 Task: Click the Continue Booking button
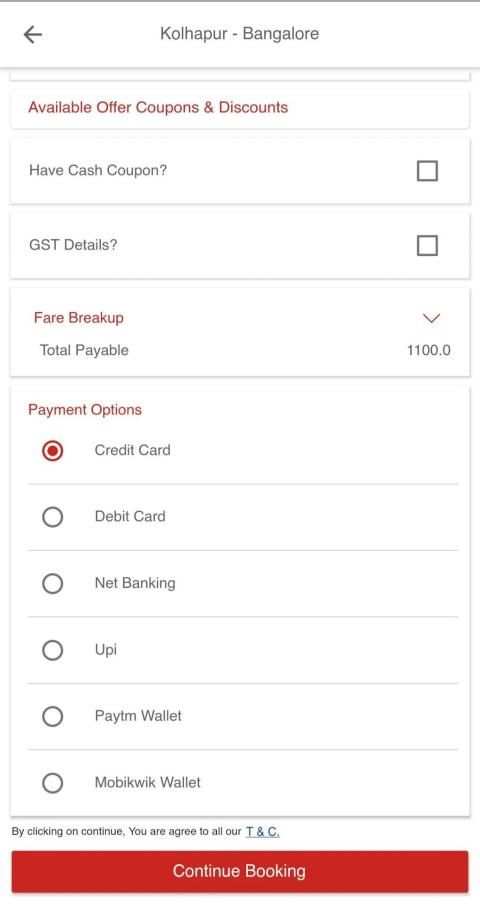(x=239, y=872)
